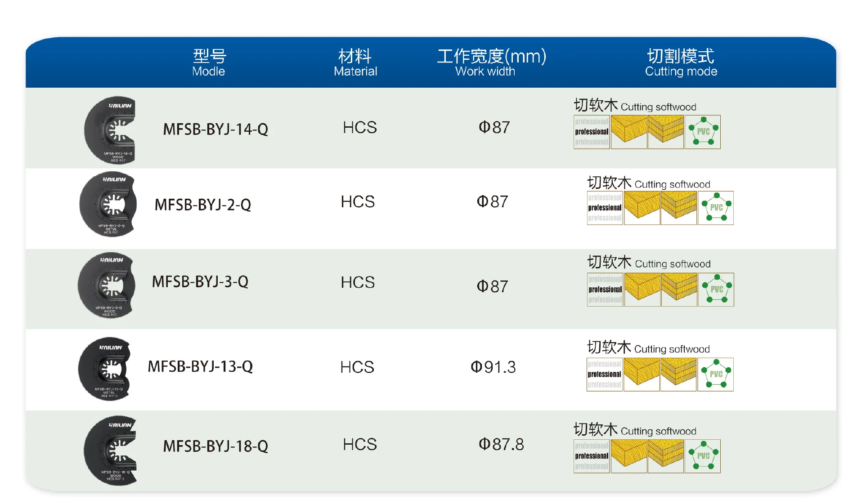Viewport: 857px width, 504px height.
Task: Click the MFSB-BYJ-18-Q saw blade image
Action: [x=110, y=450]
